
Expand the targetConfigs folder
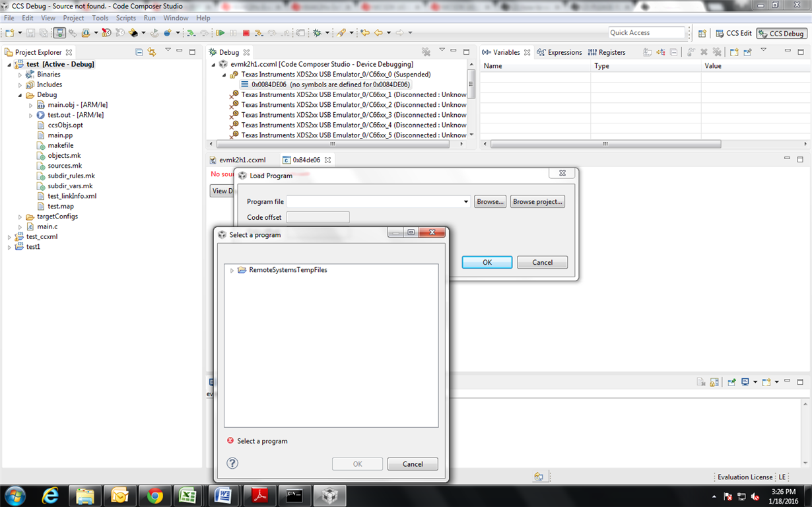20,217
